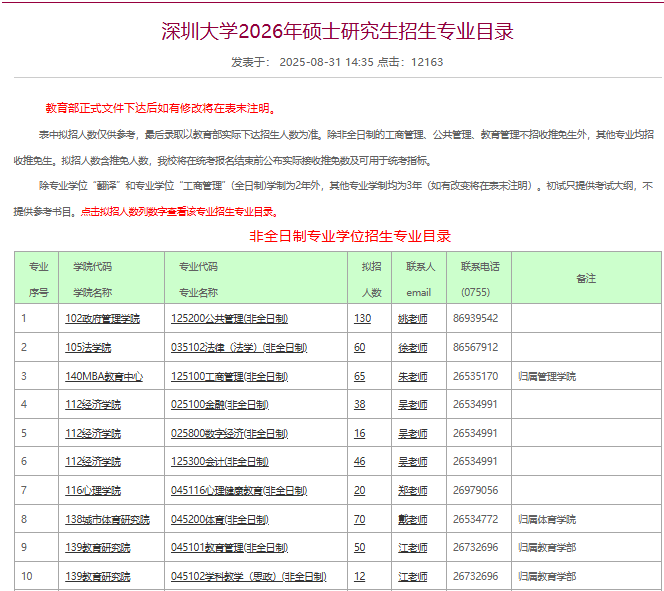The width and height of the screenshot is (664, 591).
Task: Click 归属教育学部 in the 教育管理 row
Action: (x=547, y=547)
